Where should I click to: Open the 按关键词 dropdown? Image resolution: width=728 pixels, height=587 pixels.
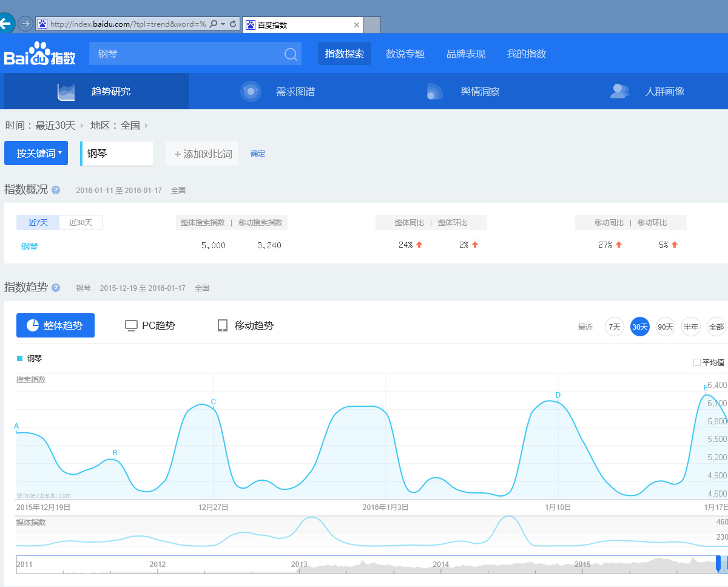click(x=36, y=153)
